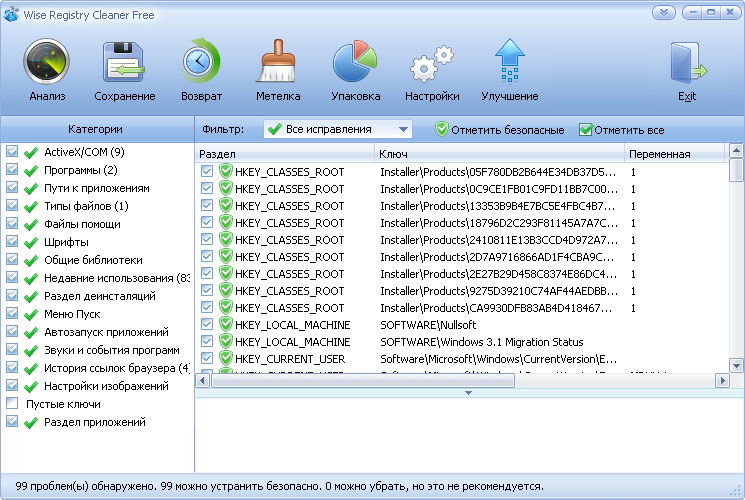745x500 pixels.
Task: Sort by the Раздел column header
Action: pyautogui.click(x=285, y=154)
